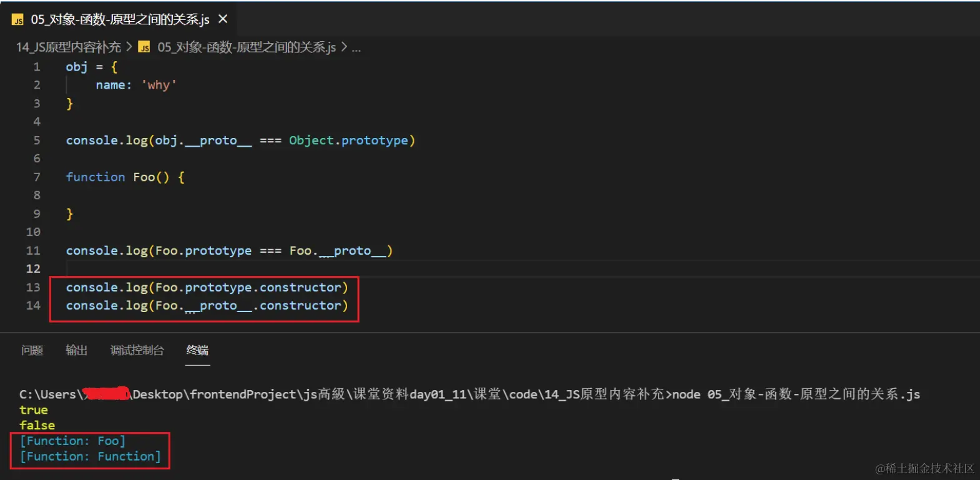This screenshot has height=480, width=980.
Task: Switch to the 终端 panel tab
Action: coord(198,350)
